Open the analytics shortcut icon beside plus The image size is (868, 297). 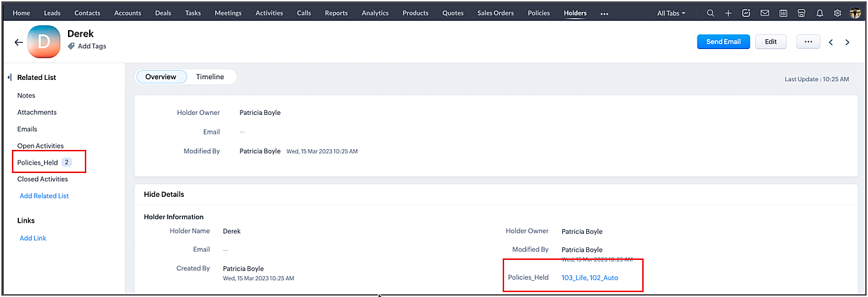click(x=747, y=13)
